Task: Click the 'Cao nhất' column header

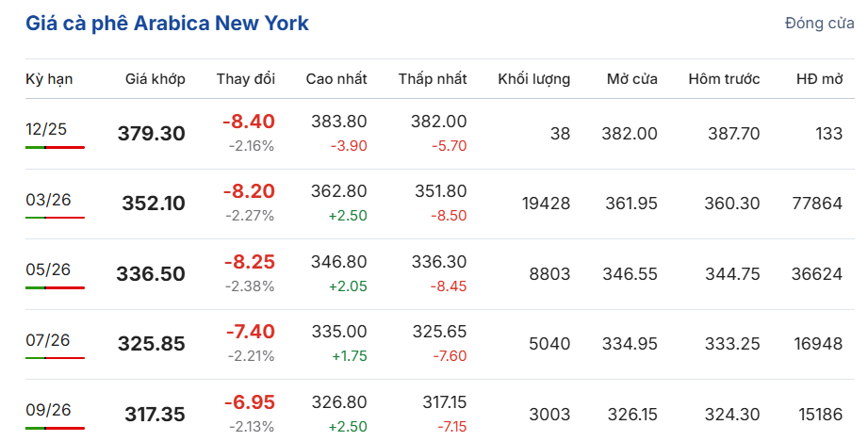Action: click(336, 79)
